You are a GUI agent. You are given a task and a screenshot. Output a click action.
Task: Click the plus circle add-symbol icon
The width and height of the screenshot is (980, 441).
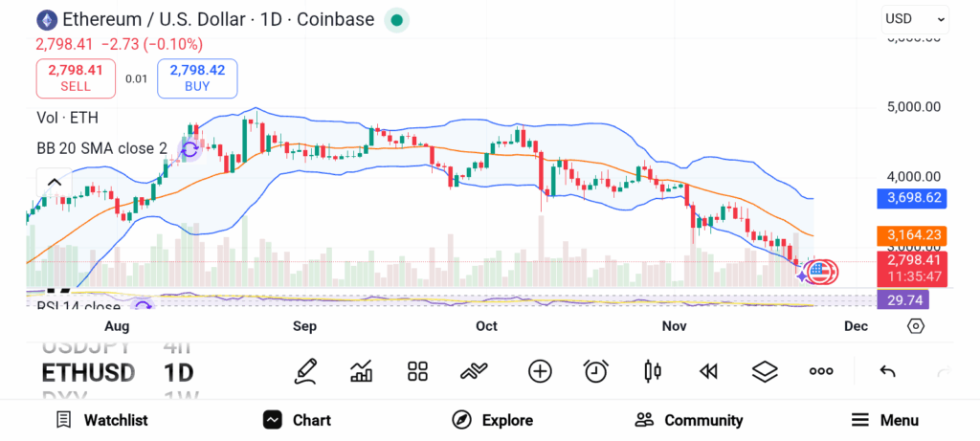tap(540, 371)
